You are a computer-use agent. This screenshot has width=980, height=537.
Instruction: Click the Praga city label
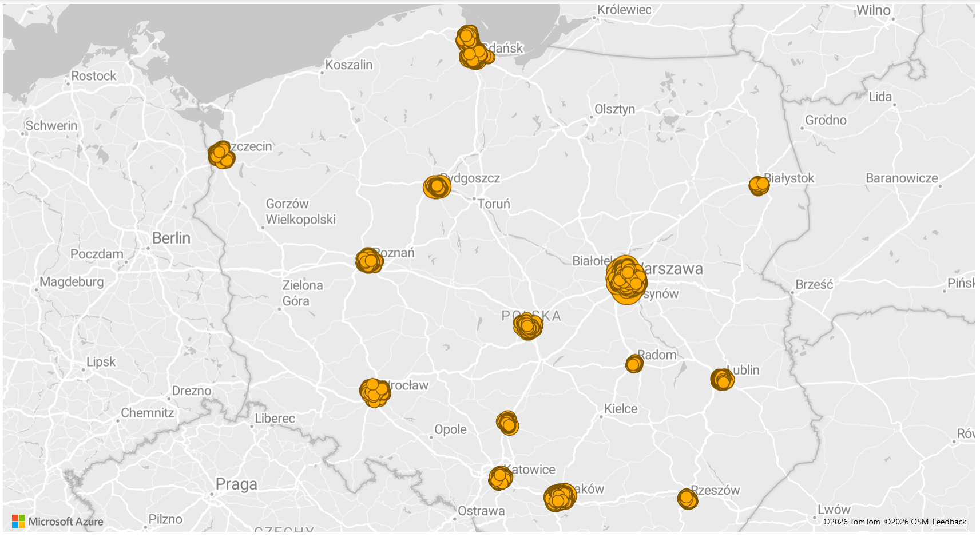[236, 484]
